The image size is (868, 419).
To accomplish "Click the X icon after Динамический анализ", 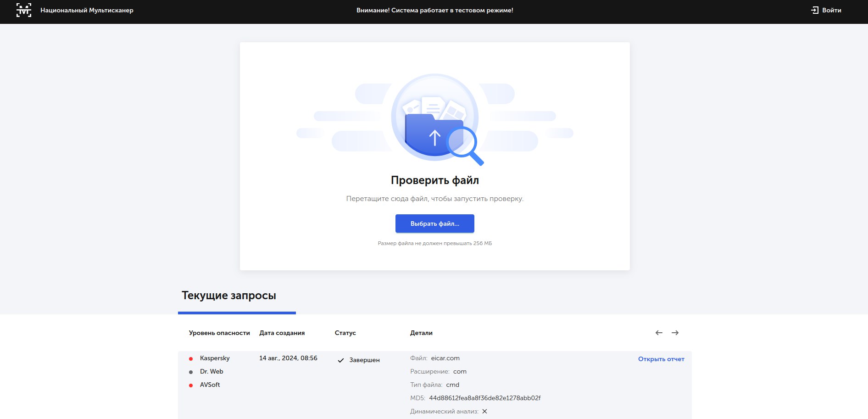I will coord(484,411).
